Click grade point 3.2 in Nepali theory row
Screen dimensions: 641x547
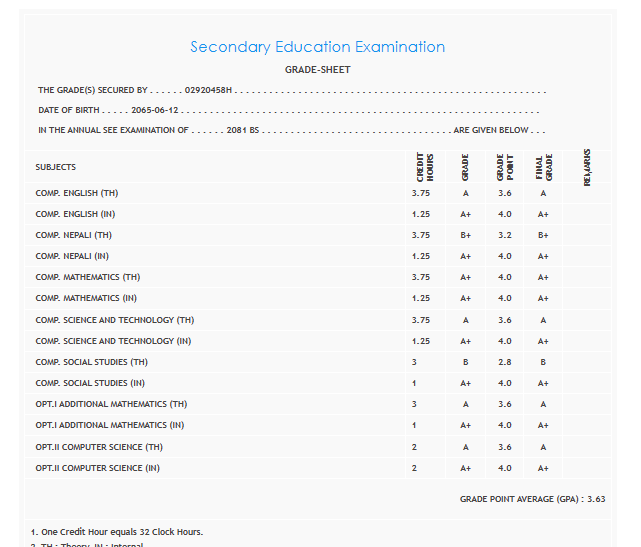point(504,235)
